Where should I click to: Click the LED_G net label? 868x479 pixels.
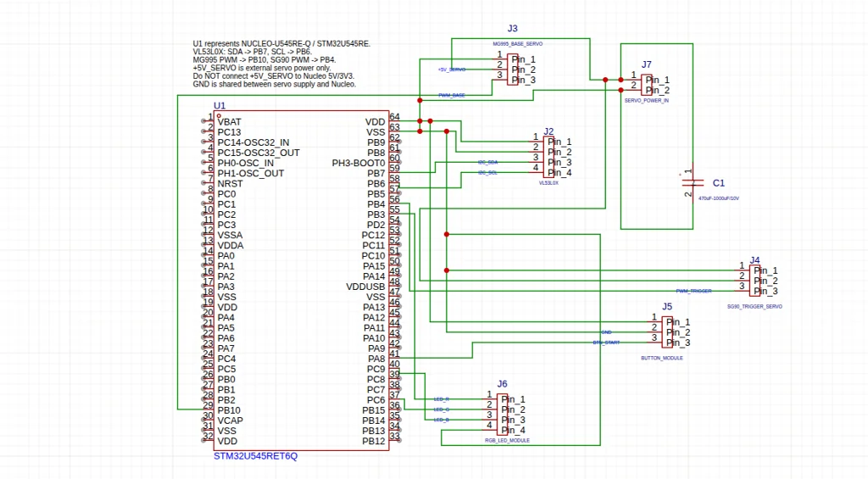[441, 409]
